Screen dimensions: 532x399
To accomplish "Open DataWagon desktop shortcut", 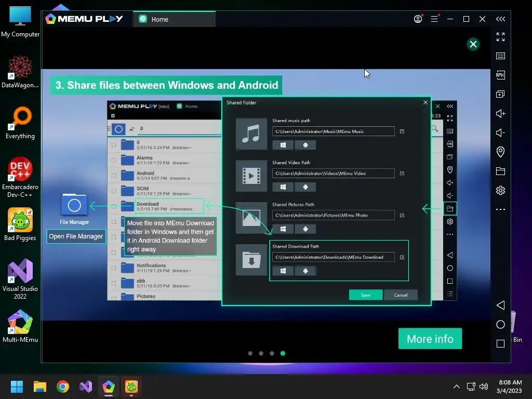I will coord(20,72).
